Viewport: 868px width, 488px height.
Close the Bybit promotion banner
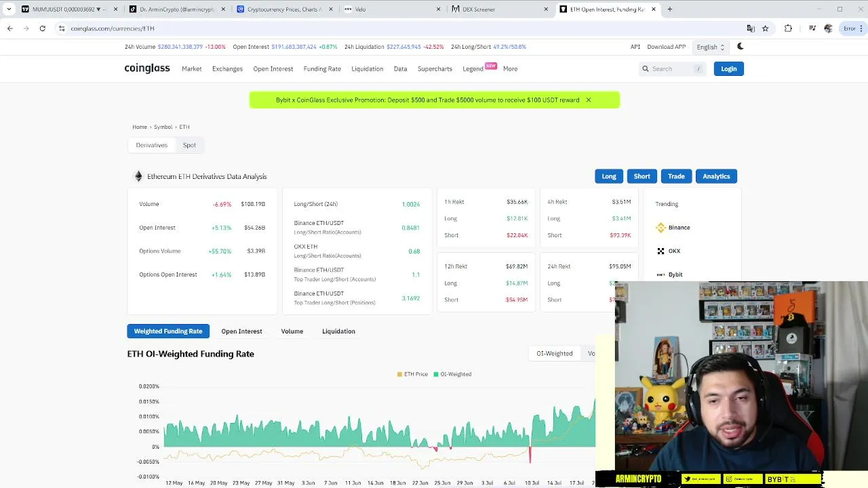589,100
